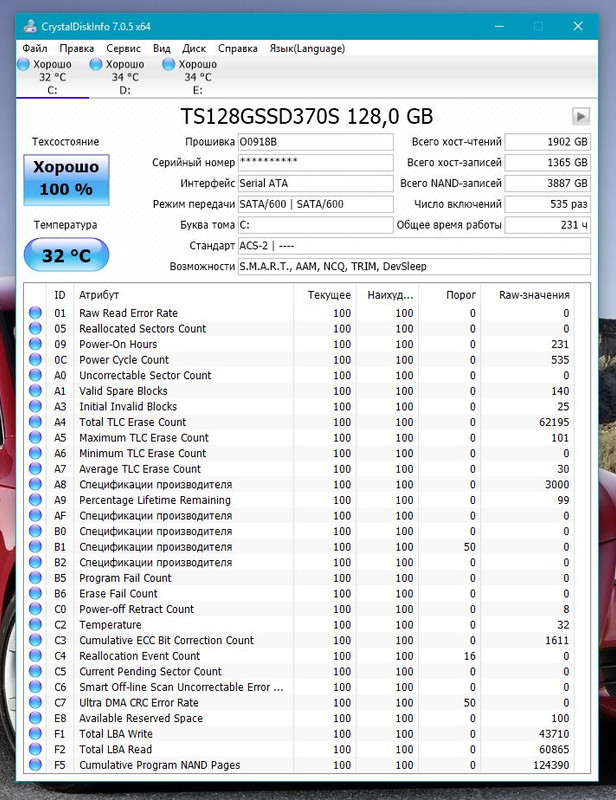
Task: Click the status icon for Temperature attribute
Action: click(x=35, y=624)
